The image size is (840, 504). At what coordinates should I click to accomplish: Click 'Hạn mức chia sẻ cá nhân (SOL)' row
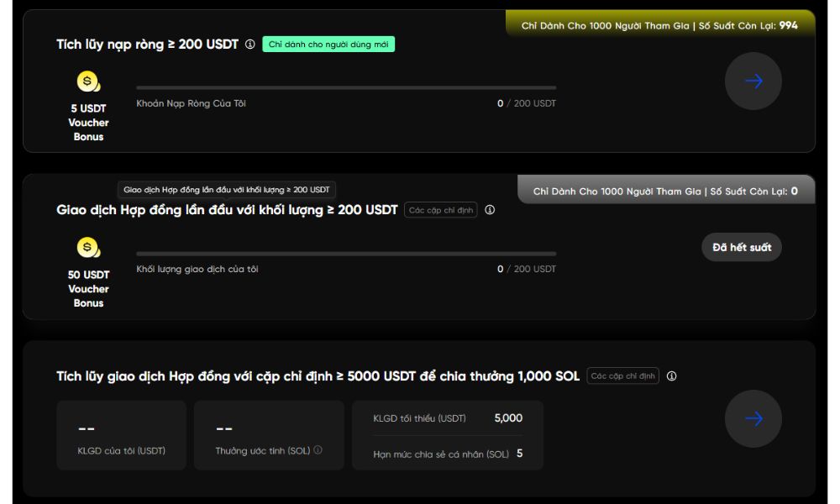coord(448,454)
